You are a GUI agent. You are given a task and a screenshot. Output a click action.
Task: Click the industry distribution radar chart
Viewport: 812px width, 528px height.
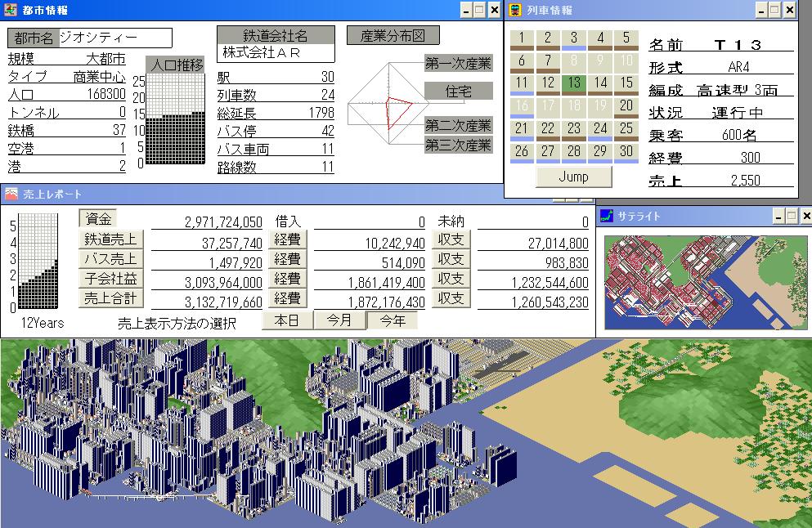388,104
